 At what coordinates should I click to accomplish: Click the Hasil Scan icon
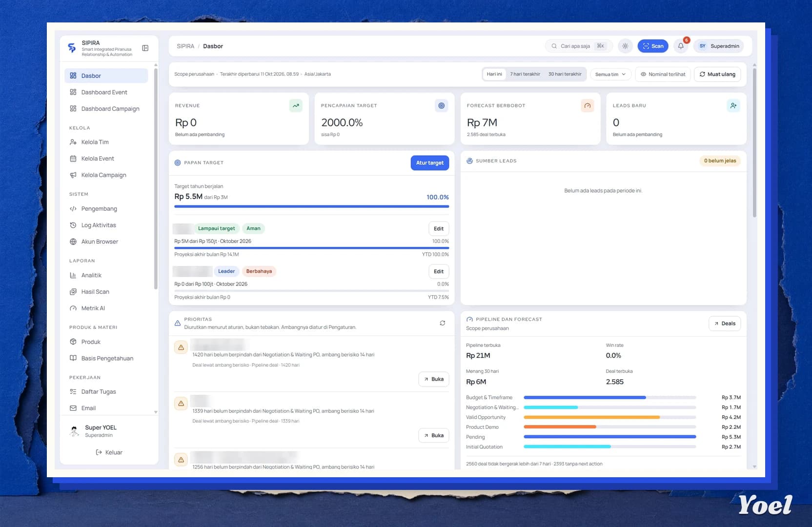(x=73, y=292)
